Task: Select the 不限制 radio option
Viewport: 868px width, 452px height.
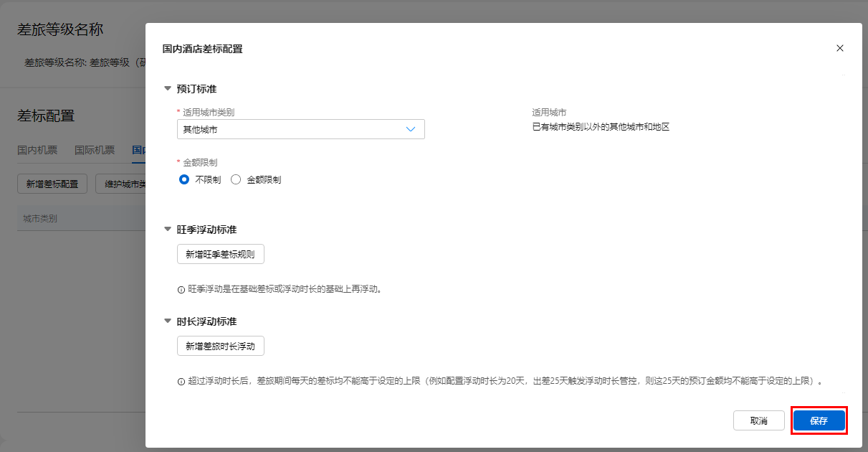Action: [184, 180]
